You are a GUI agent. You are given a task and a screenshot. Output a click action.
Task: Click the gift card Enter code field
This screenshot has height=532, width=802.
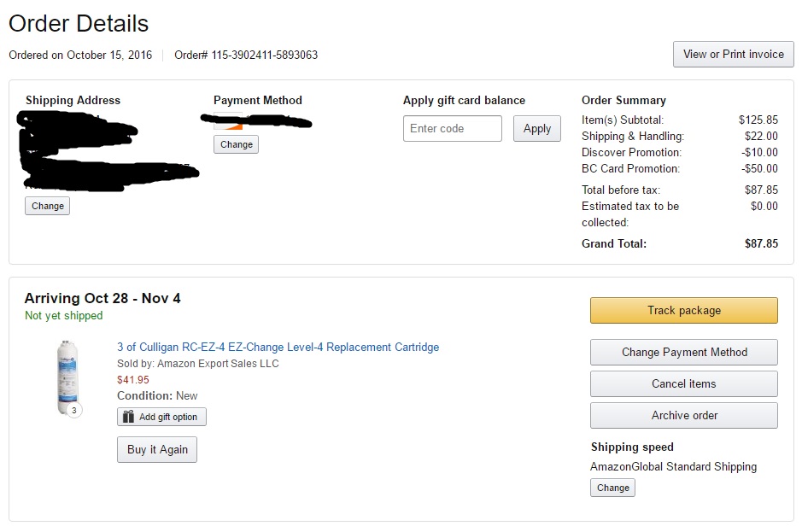pos(452,129)
